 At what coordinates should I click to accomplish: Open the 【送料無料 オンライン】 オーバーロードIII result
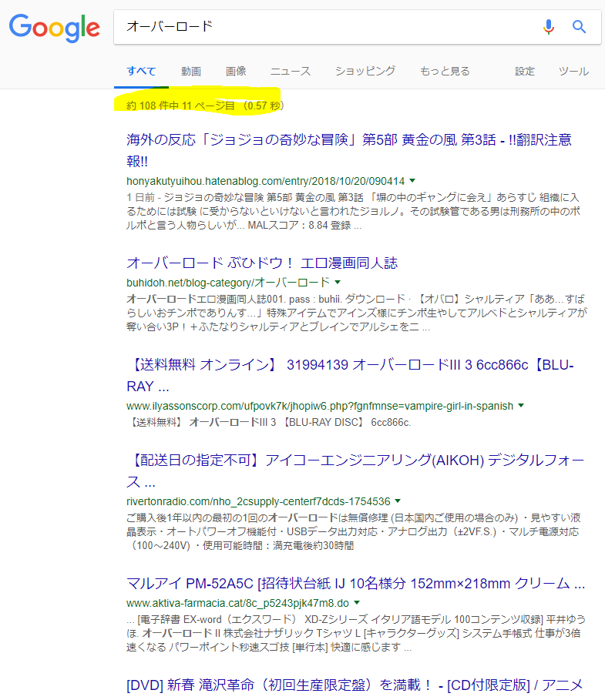(350, 376)
